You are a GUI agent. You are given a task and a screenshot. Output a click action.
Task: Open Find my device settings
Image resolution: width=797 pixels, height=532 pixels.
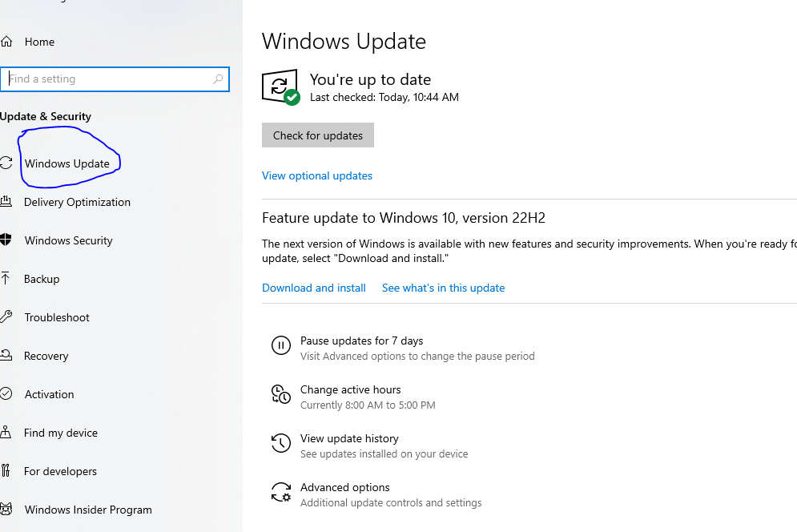point(61,433)
